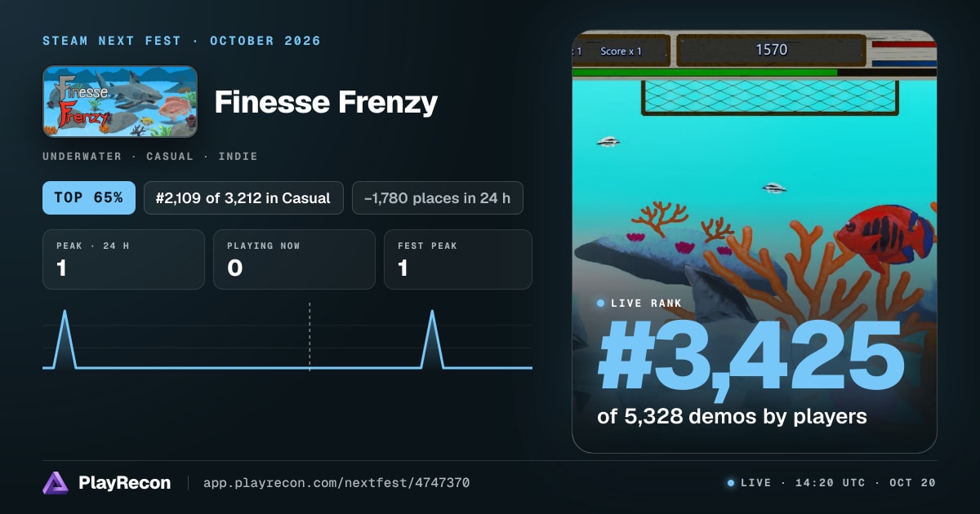The width and height of the screenshot is (980, 514).
Task: Click the UNDERWATER · CASUAL · INDIE tags line
Action: [x=150, y=156]
